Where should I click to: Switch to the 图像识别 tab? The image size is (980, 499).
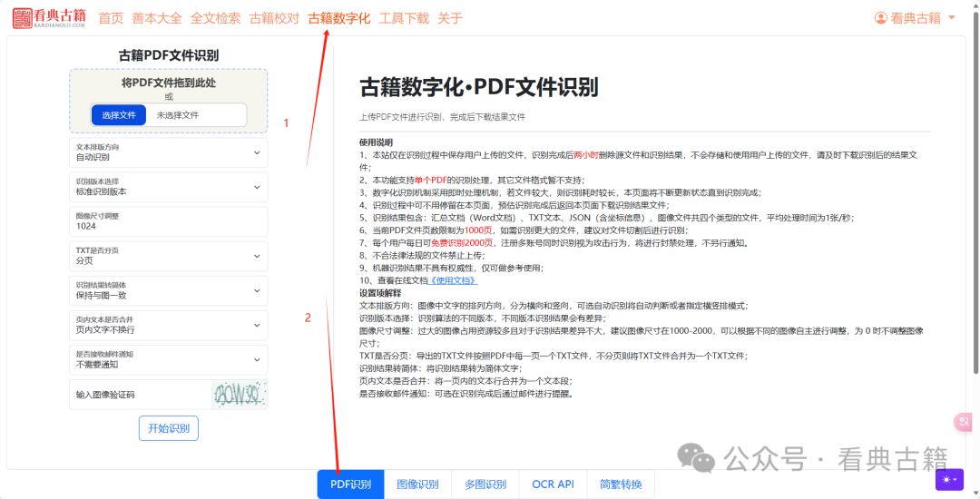[x=418, y=484]
